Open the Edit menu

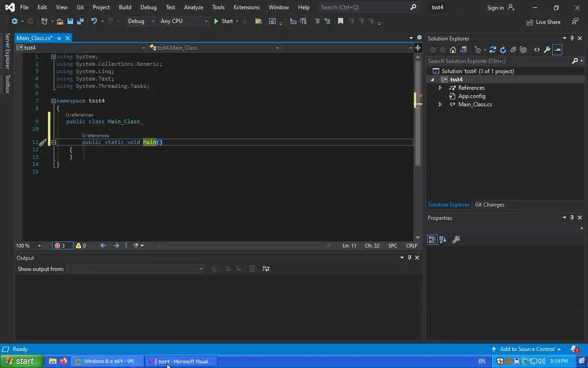[42, 7]
